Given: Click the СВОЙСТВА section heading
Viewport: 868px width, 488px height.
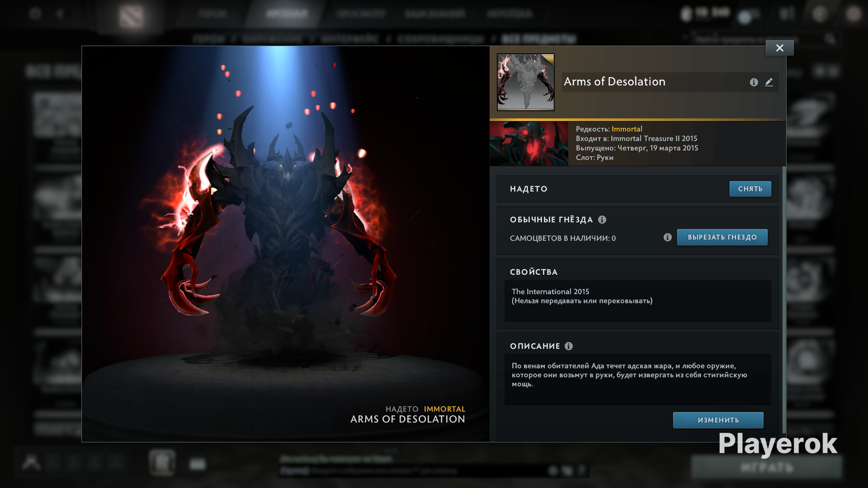Looking at the screenshot, I should [x=534, y=272].
